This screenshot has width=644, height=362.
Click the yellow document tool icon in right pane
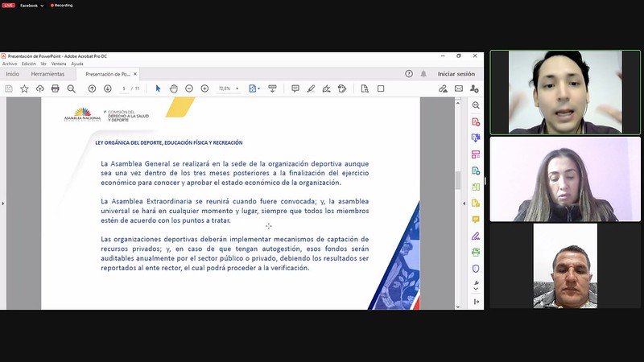[476, 204]
